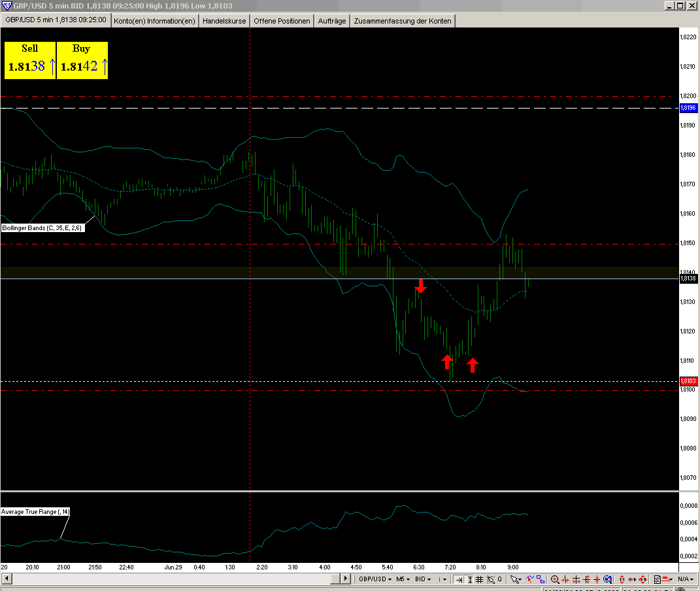Open the Handelskurse tab
The height and width of the screenshot is (591, 700).
coord(224,21)
